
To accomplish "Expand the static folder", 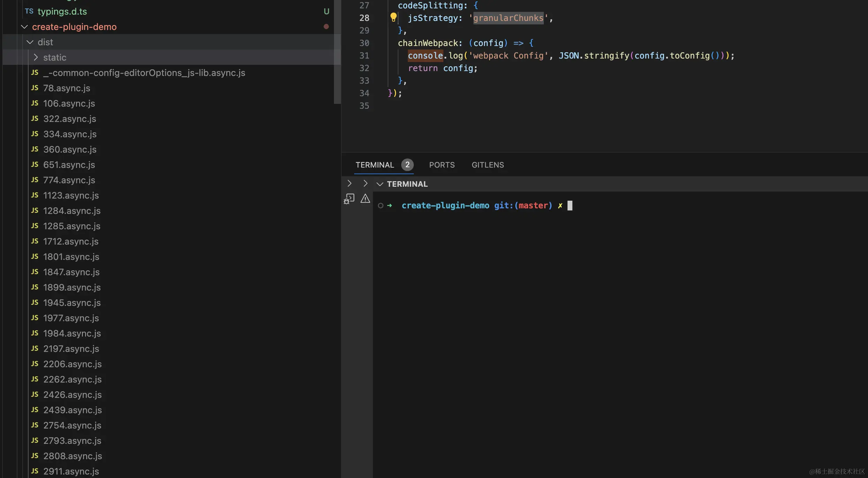I will click(x=36, y=57).
